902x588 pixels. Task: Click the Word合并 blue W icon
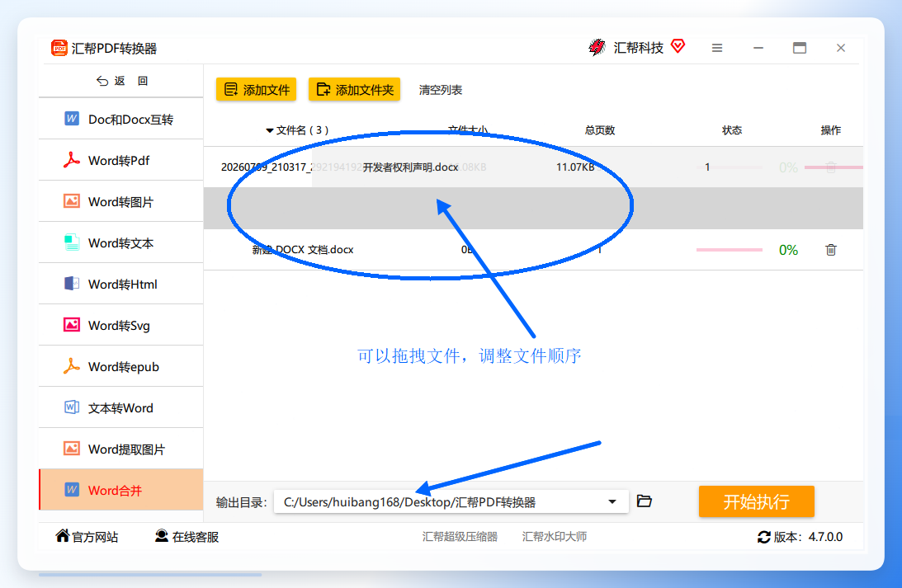[x=71, y=490]
